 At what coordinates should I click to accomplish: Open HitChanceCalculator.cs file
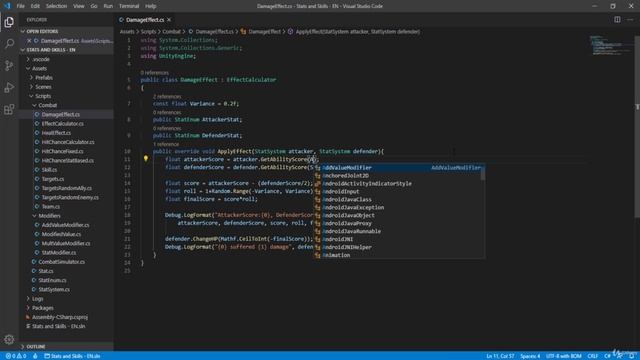pos(68,142)
